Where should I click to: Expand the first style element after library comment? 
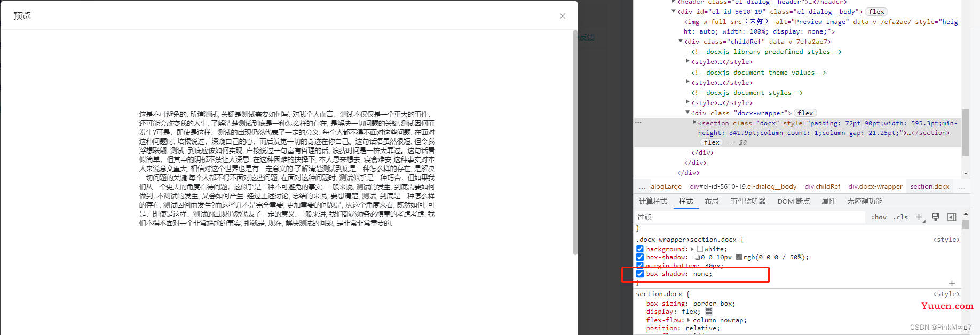pyautogui.click(x=687, y=61)
